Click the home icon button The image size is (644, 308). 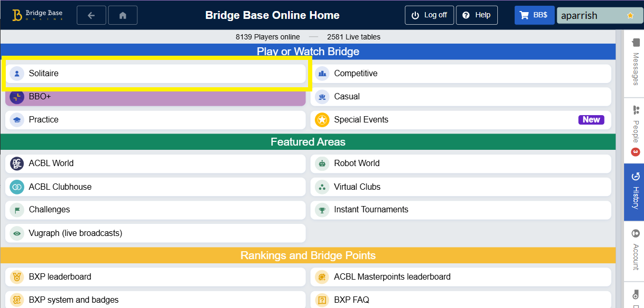(123, 15)
